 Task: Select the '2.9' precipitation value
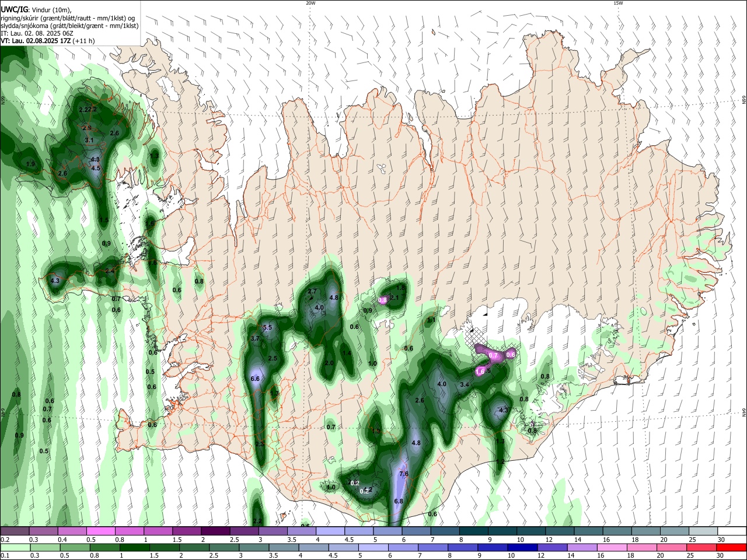(87, 128)
